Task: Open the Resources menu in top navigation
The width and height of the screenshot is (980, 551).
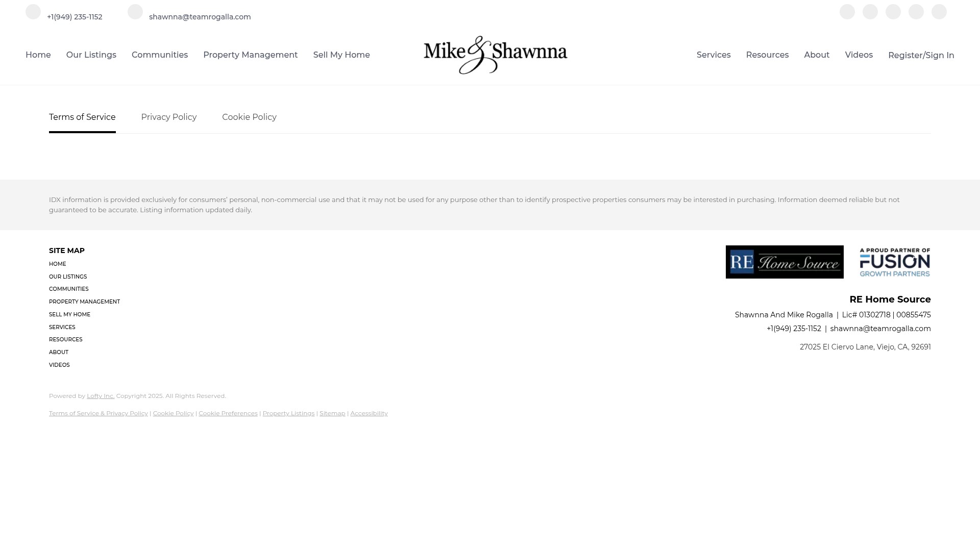Action: click(x=767, y=55)
